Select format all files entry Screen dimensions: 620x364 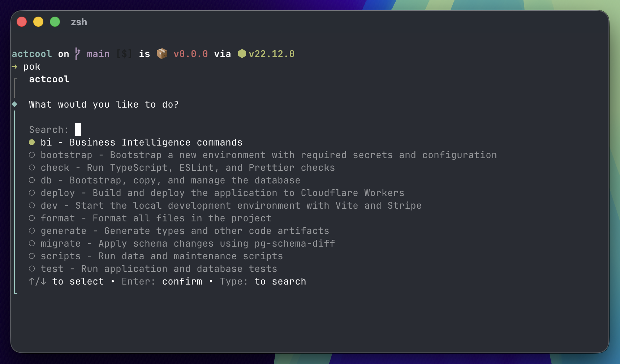pyautogui.click(x=156, y=218)
